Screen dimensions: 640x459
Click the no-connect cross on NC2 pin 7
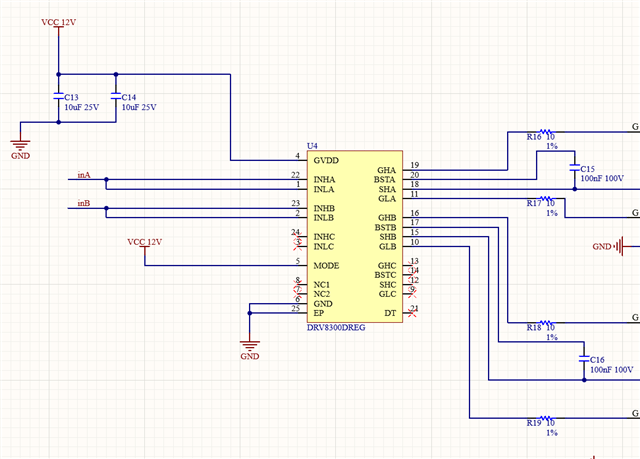tap(298, 293)
